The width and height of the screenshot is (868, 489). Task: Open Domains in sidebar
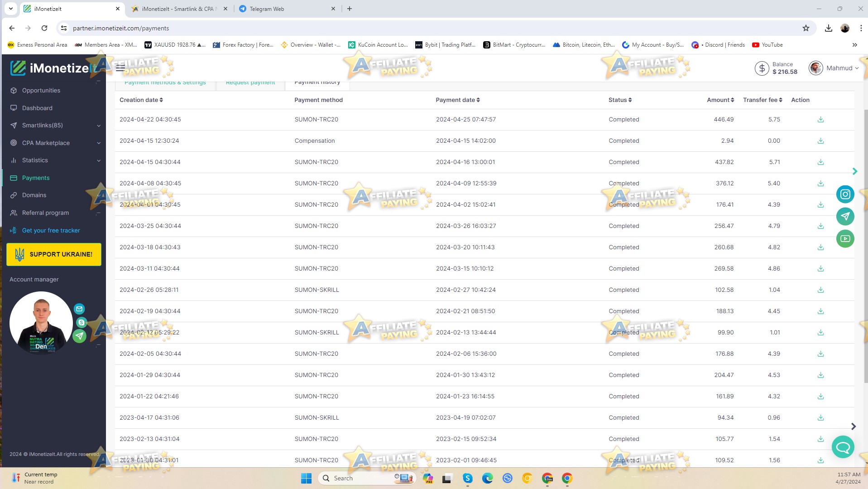coord(34,195)
